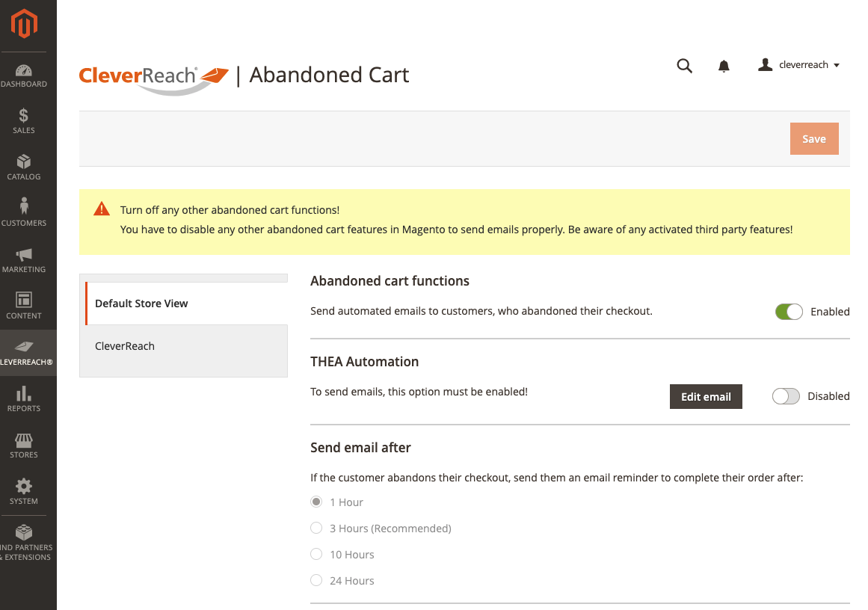Viewport: 868px width, 610px height.
Task: Click the Magento logo icon
Action: coord(24,25)
